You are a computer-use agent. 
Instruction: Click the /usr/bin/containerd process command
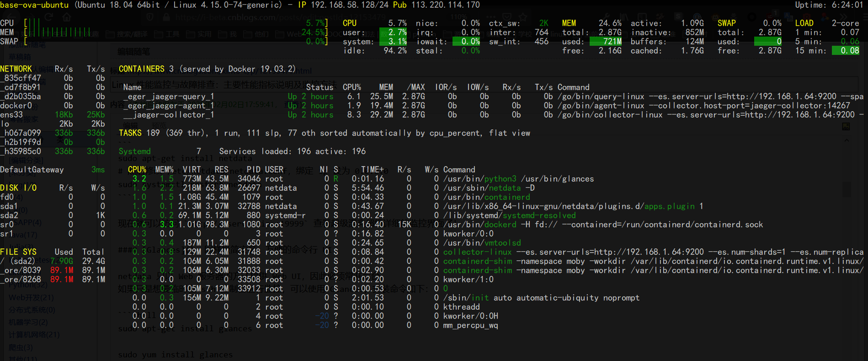pos(486,197)
